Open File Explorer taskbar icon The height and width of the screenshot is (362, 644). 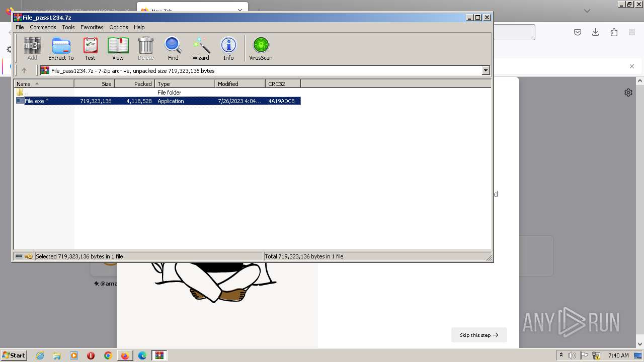pyautogui.click(x=57, y=355)
